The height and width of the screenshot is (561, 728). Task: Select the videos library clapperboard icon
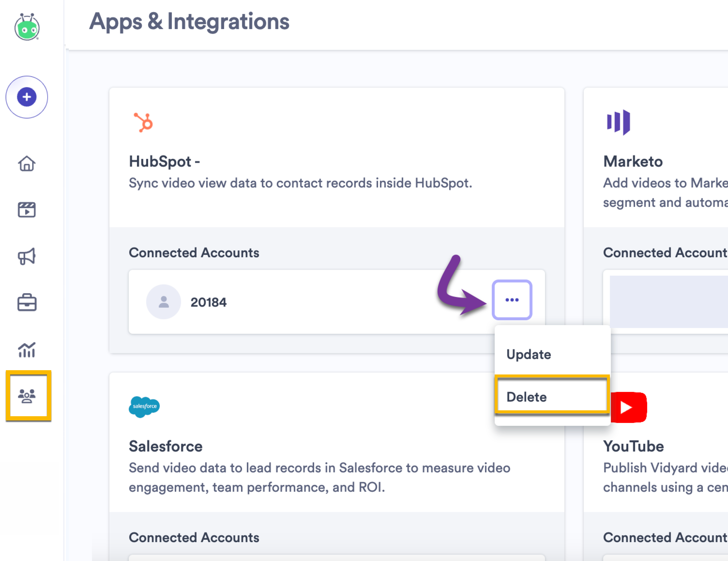[x=27, y=210]
